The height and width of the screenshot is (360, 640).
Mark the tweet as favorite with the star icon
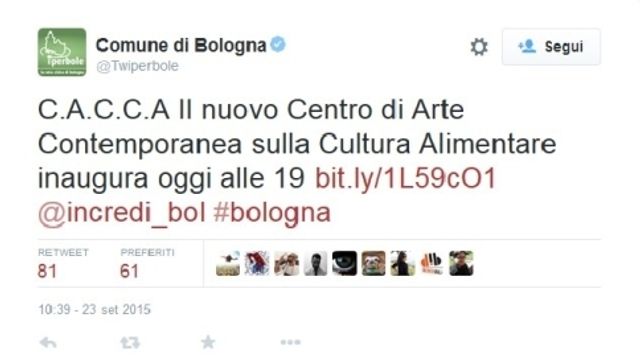pyautogui.click(x=208, y=342)
